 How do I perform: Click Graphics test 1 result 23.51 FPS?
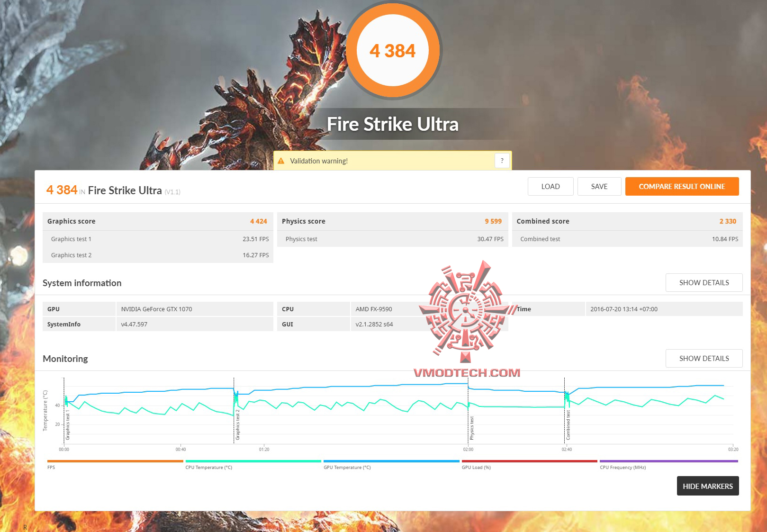click(x=256, y=239)
